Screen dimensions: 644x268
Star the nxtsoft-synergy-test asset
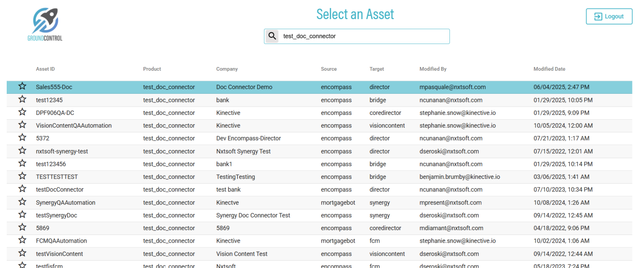[x=22, y=151]
